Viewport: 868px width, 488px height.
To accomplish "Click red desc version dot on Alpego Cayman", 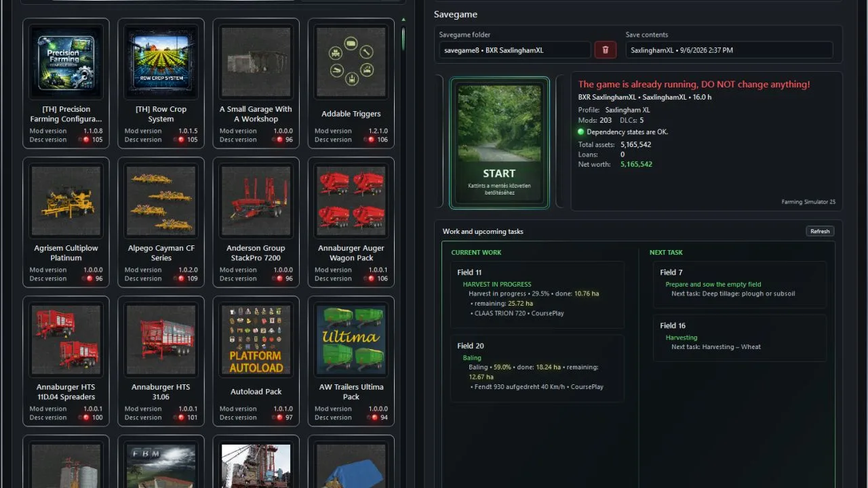I will click(180, 279).
